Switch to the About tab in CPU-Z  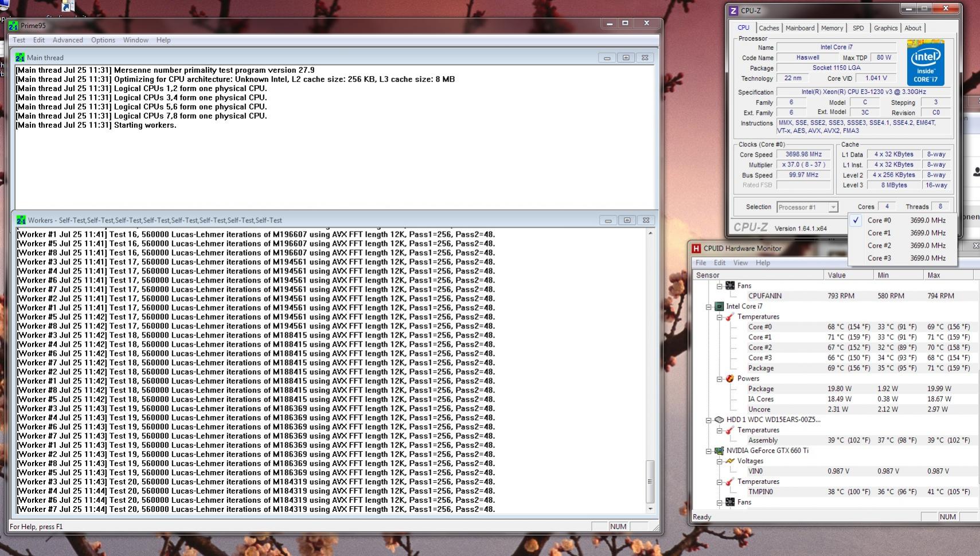click(913, 28)
